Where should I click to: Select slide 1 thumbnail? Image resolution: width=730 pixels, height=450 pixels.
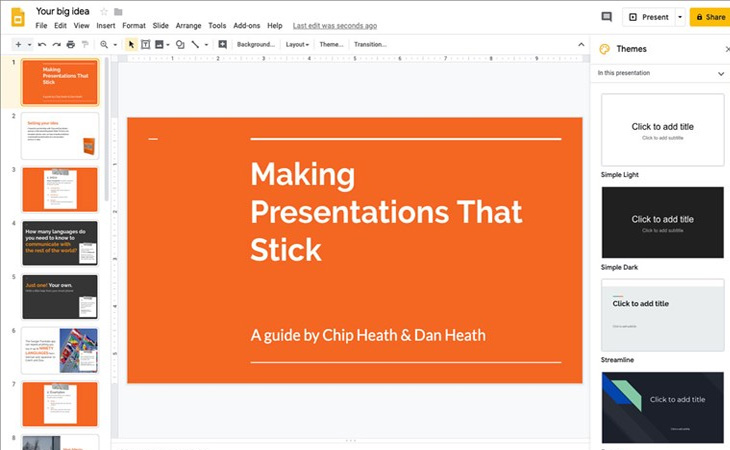tap(60, 82)
